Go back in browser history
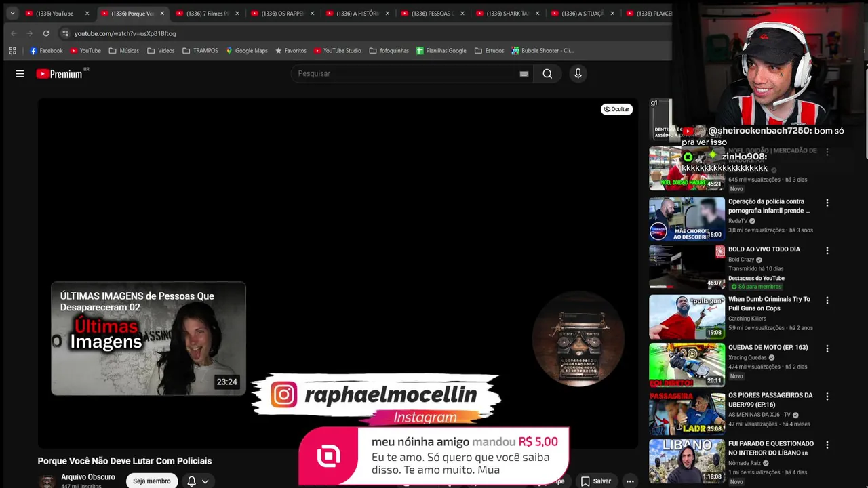The width and height of the screenshot is (868, 488). click(14, 33)
